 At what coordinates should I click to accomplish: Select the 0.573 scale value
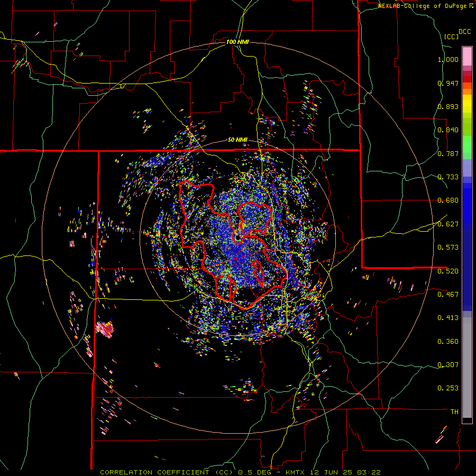(448, 248)
